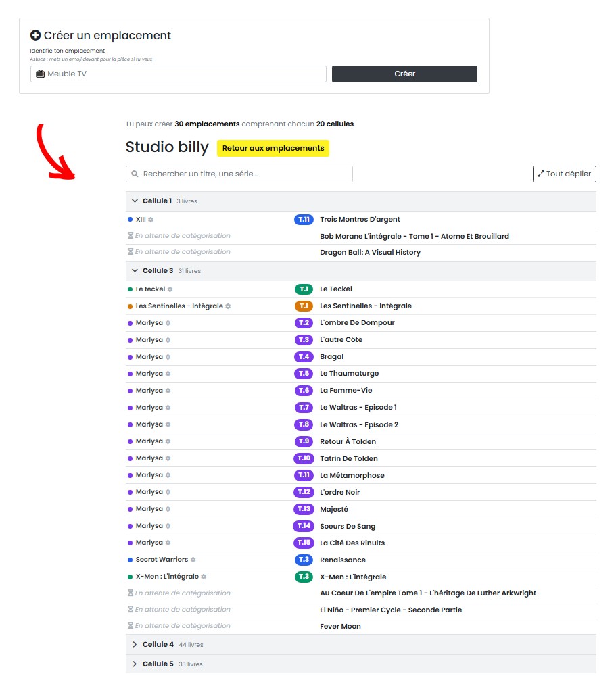Click the orange T.1 badge for Les Sentinelles

point(304,306)
